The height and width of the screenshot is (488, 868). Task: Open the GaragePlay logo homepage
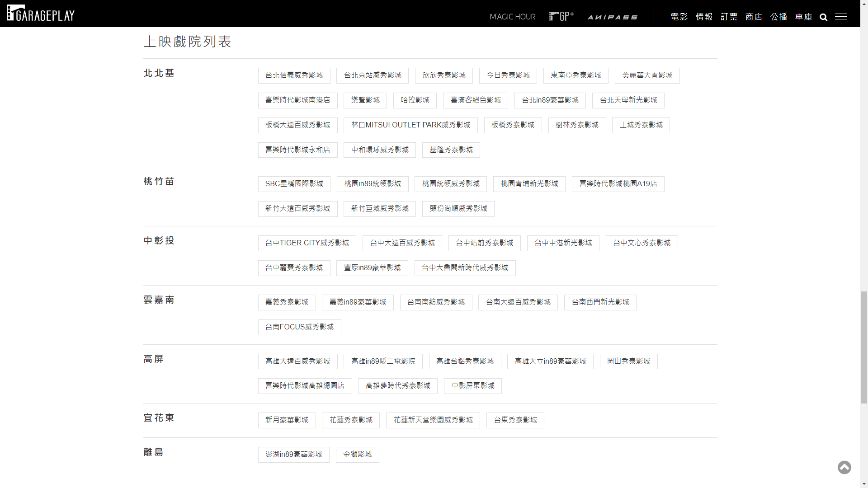click(x=41, y=14)
